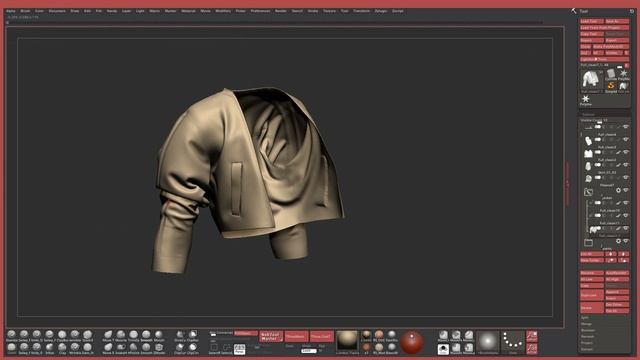
Task: Collapse the Cleanse7 subtool folder
Action: pos(588,192)
